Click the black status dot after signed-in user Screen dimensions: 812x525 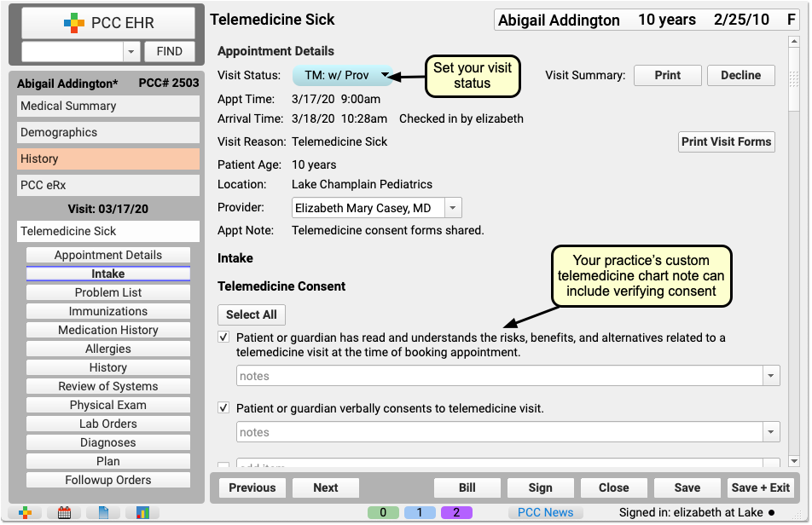click(772, 512)
